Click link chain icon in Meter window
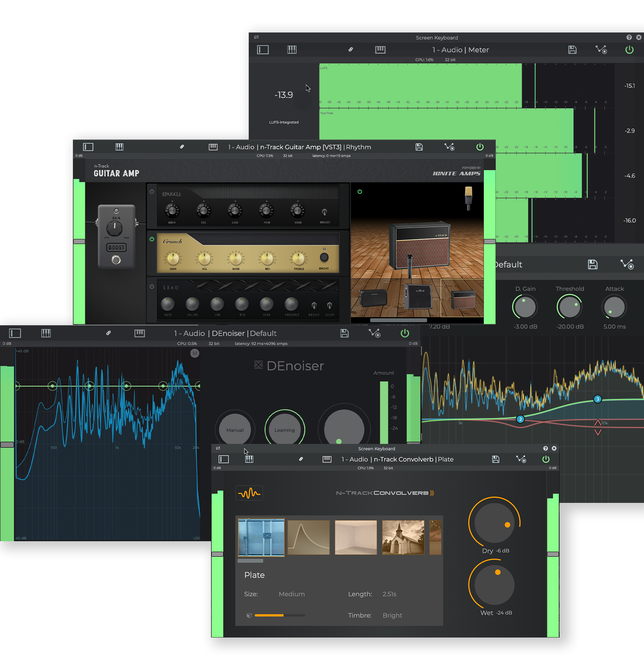Screen dimensions: 644x670 (351, 50)
